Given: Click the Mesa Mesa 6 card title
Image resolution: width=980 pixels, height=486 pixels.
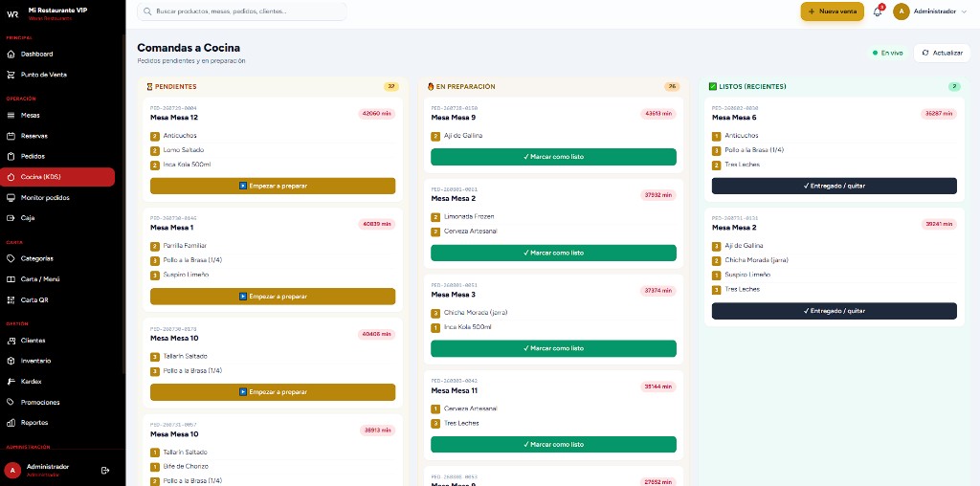Looking at the screenshot, I should coord(734,118).
